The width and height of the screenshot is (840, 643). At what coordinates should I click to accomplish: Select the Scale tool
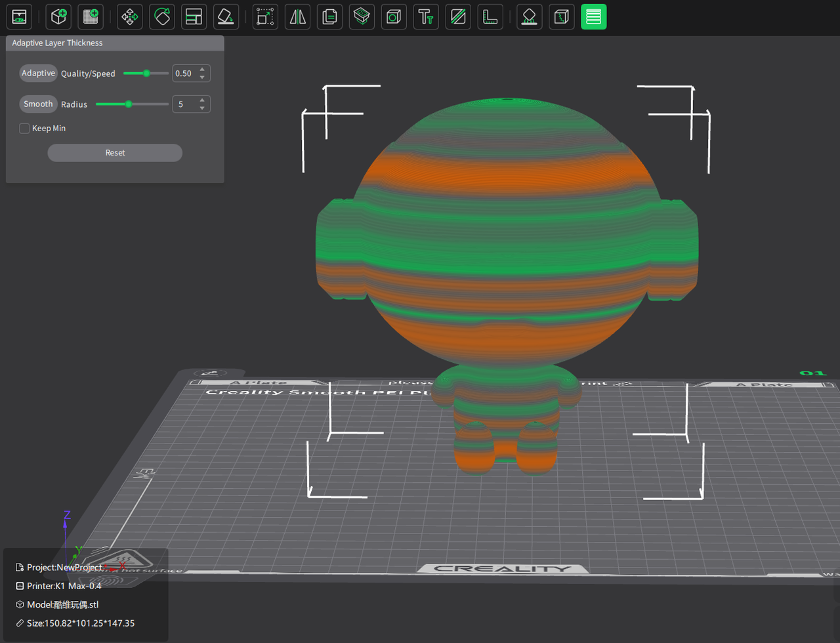click(x=265, y=16)
